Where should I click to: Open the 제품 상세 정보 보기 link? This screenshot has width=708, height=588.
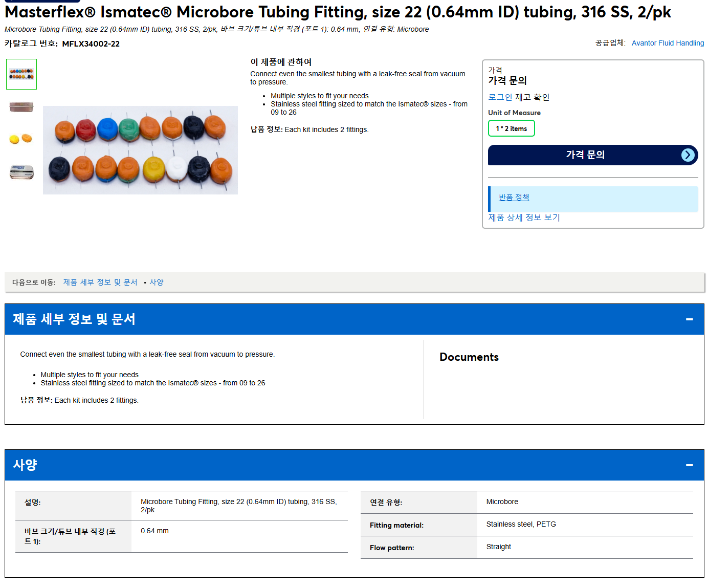coord(524,217)
